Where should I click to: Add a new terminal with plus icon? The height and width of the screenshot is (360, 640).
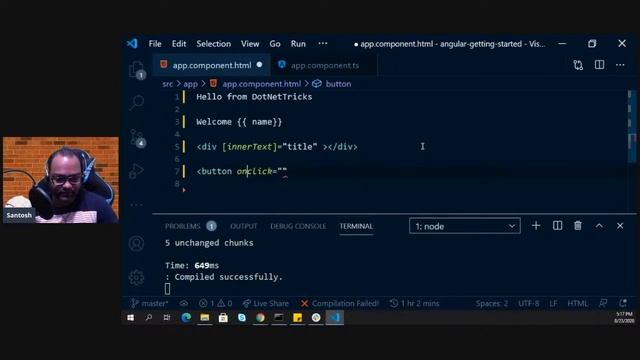pyautogui.click(x=536, y=226)
